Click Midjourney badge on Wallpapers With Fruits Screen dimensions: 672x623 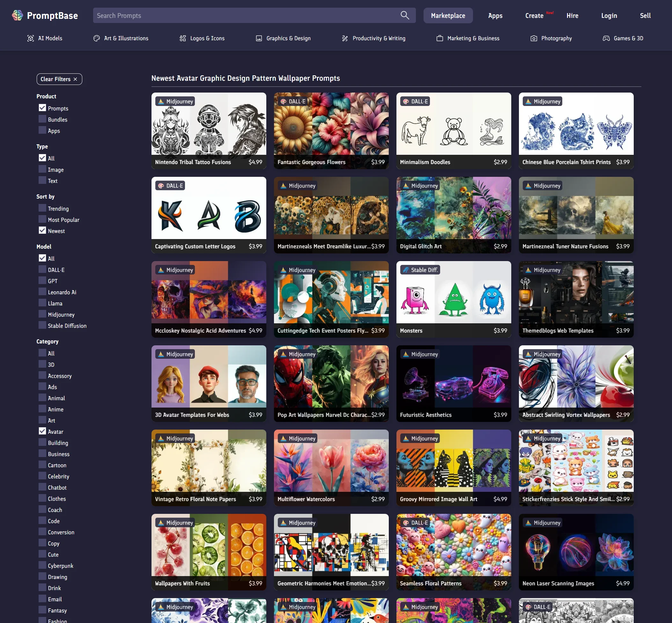click(x=175, y=523)
